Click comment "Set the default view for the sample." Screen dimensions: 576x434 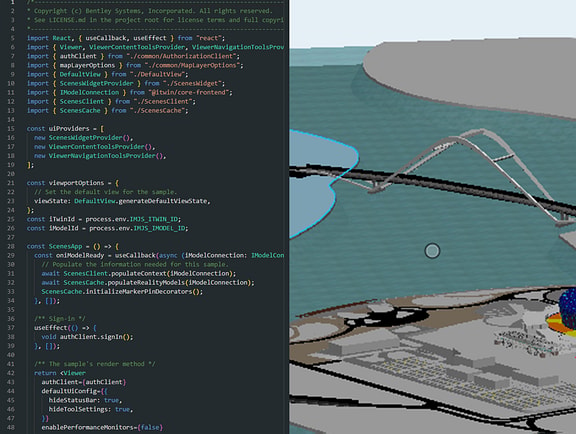click(x=105, y=192)
